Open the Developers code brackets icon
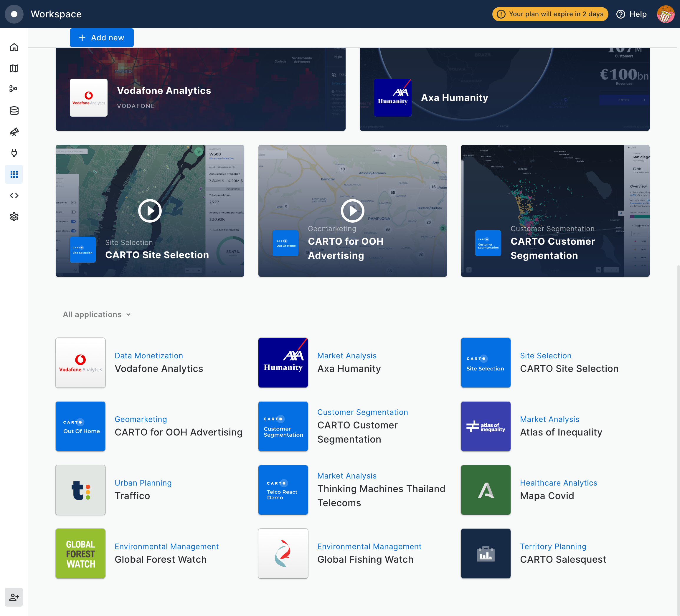This screenshot has width=680, height=616. coord(14,196)
